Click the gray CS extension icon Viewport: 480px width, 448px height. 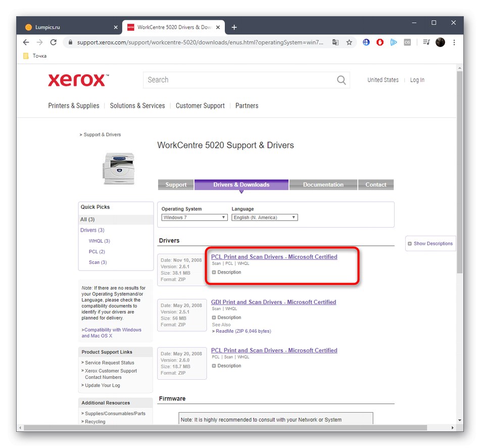[407, 42]
